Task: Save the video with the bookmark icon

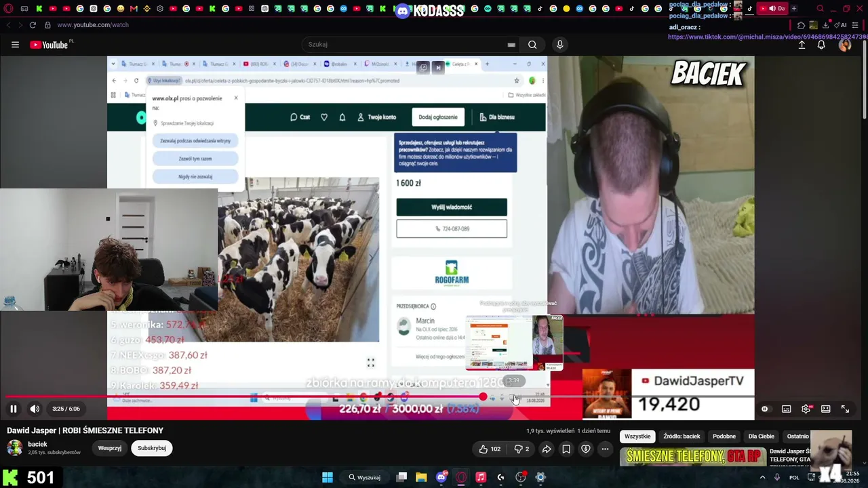Action: tap(566, 449)
